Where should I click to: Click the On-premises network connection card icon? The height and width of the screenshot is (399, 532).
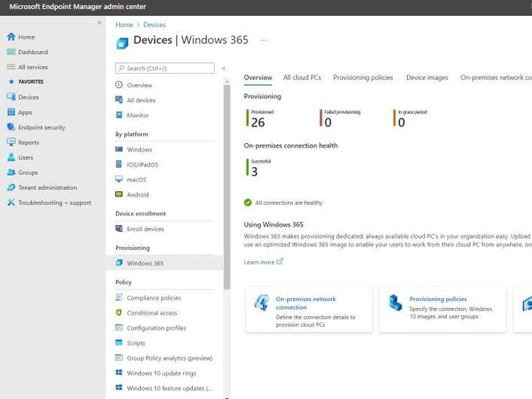[262, 302]
